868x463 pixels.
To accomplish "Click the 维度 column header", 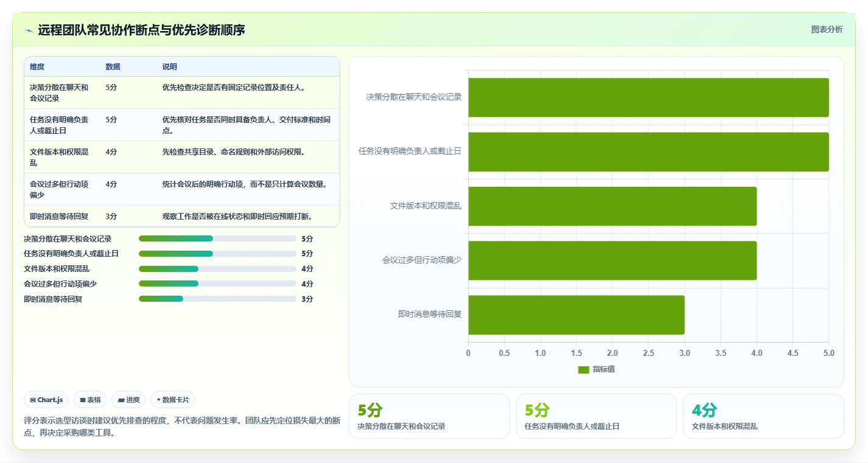I will (x=37, y=67).
